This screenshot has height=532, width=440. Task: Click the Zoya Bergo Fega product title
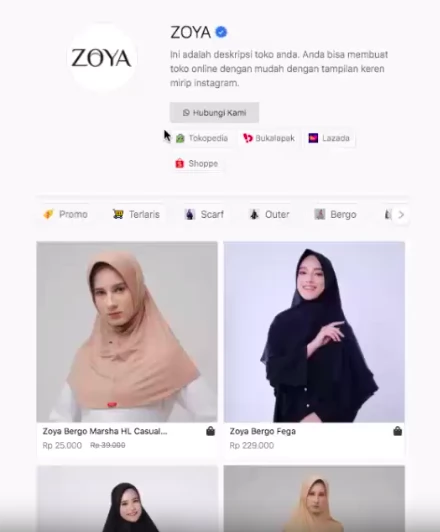(263, 431)
